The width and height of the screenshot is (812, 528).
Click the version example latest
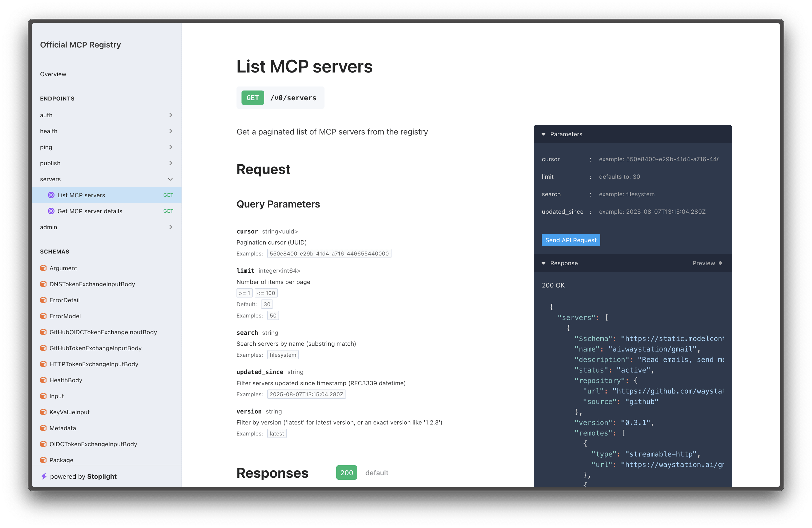[x=277, y=433]
